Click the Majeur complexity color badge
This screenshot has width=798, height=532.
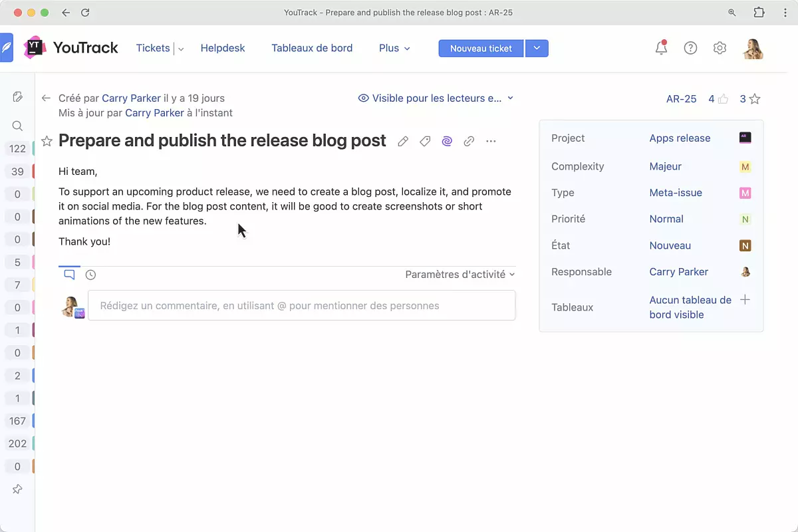(x=745, y=167)
